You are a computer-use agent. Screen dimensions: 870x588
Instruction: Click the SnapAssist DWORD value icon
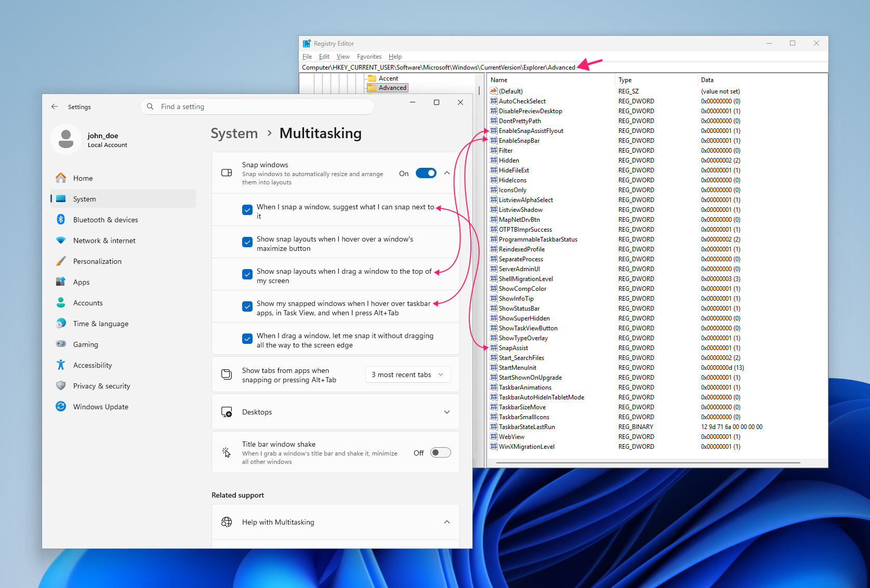point(494,348)
